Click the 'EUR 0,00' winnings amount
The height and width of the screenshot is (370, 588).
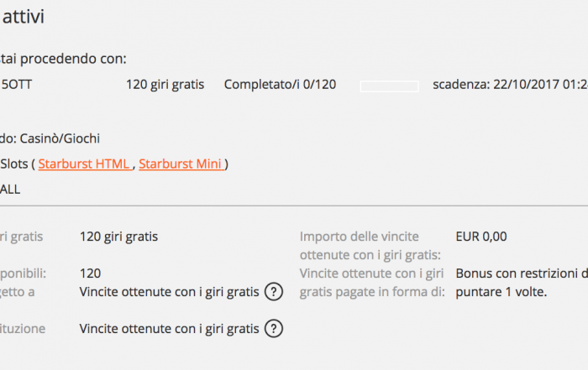(x=480, y=237)
